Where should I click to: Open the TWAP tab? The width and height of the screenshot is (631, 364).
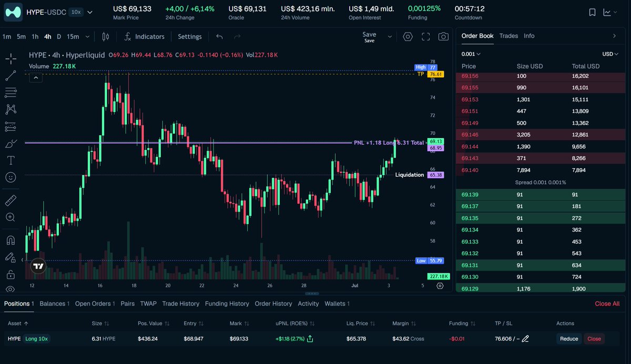pos(148,304)
